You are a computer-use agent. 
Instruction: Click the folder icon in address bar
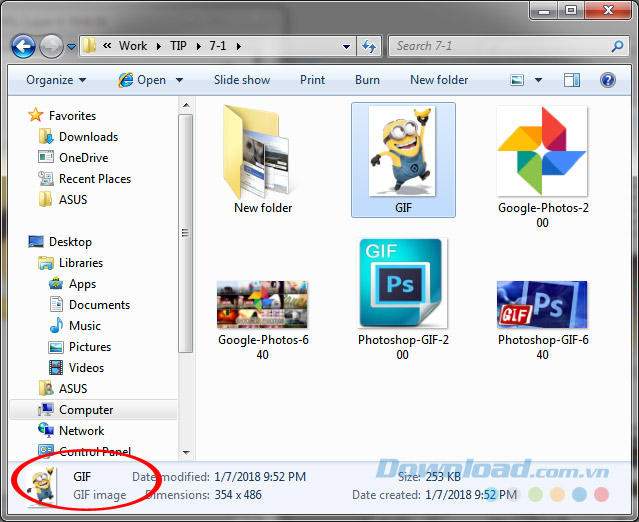pos(89,46)
